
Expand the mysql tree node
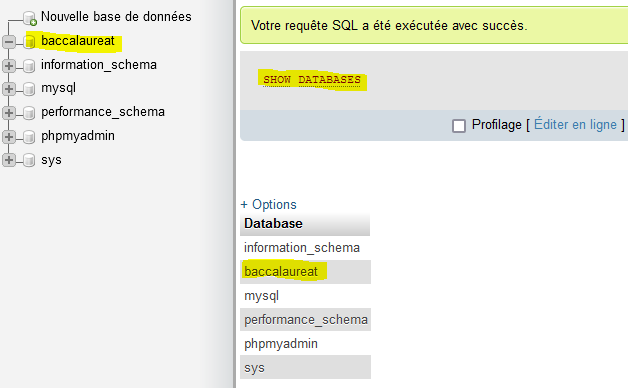[9, 89]
